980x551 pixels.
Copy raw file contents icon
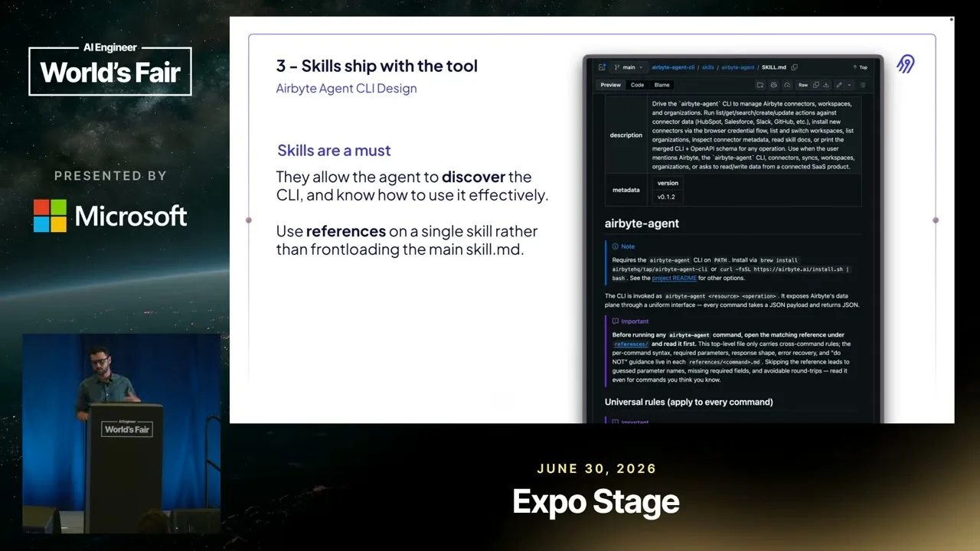816,85
